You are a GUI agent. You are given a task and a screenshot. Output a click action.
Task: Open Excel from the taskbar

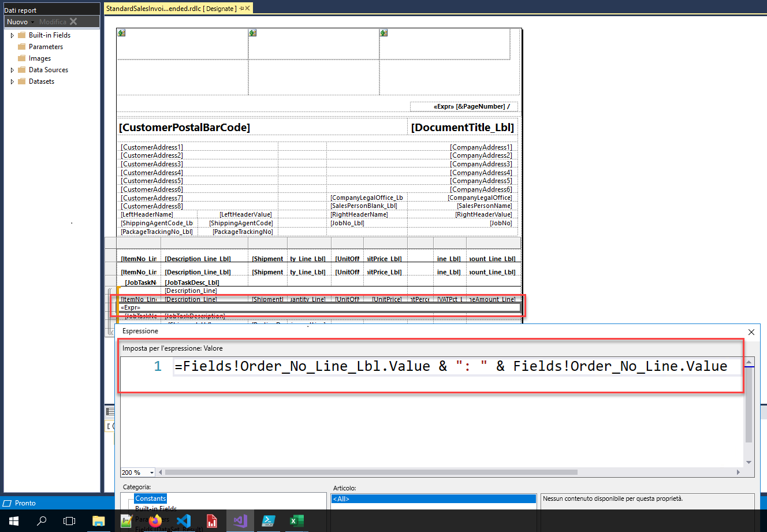point(296,521)
